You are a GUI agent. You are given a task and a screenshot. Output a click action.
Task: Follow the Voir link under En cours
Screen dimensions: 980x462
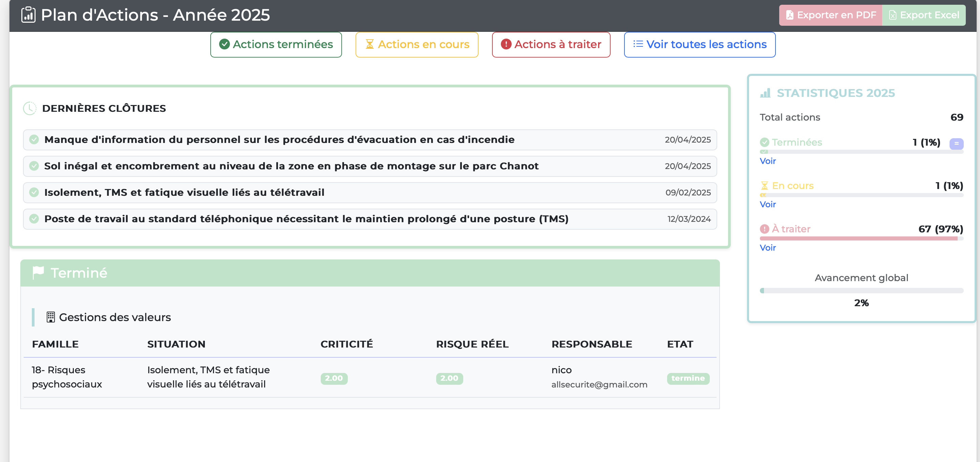point(768,204)
